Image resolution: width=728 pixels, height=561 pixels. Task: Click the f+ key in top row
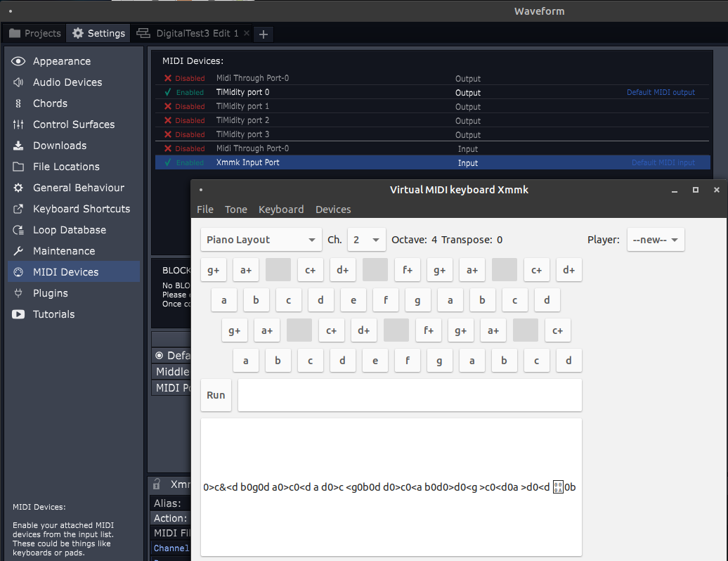[408, 270]
